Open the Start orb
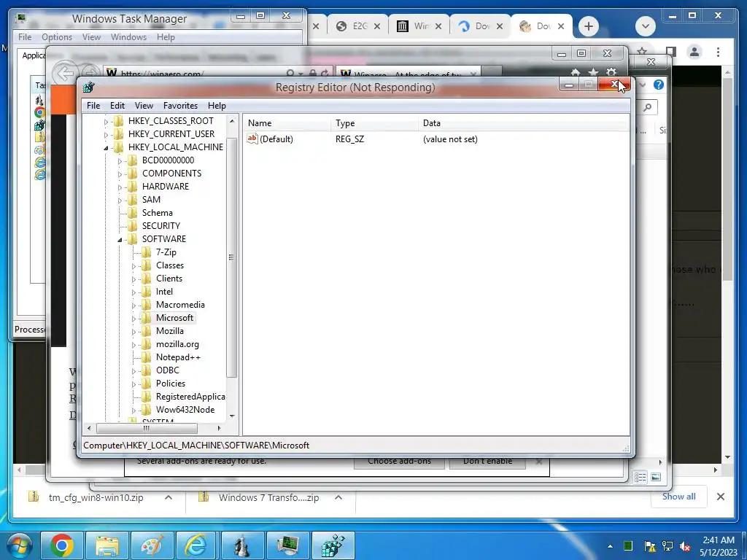The width and height of the screenshot is (747, 560). pyautogui.click(x=18, y=545)
